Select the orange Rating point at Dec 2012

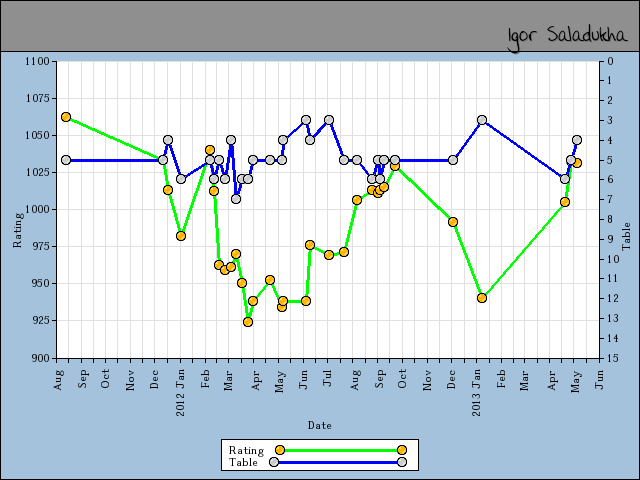tap(453, 222)
